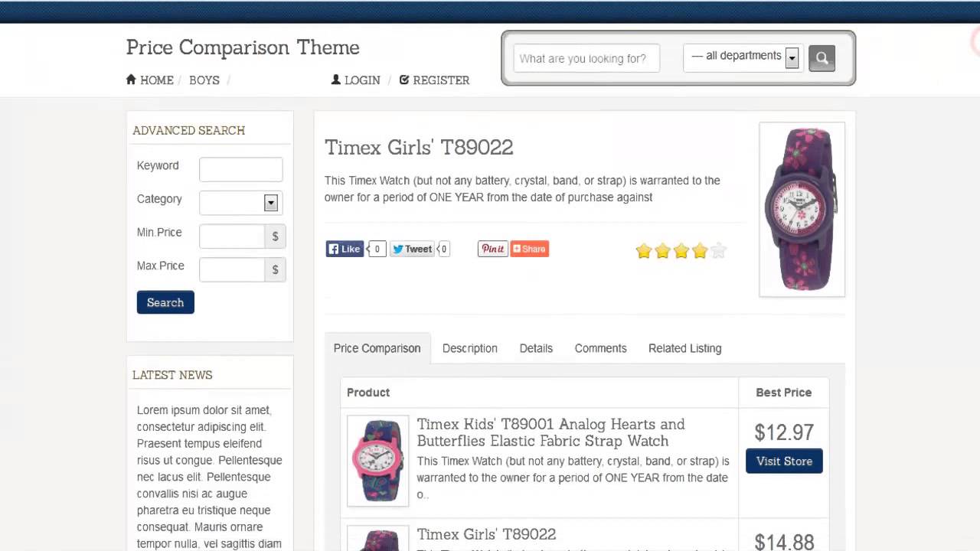Click the dollar sign next to Max.Price
980x551 pixels.
(x=276, y=269)
